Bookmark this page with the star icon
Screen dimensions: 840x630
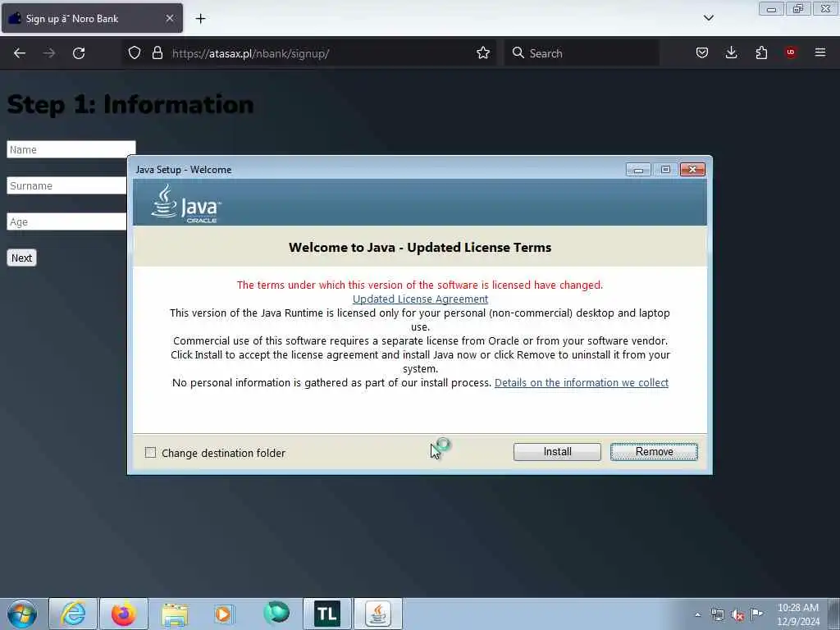482,52
